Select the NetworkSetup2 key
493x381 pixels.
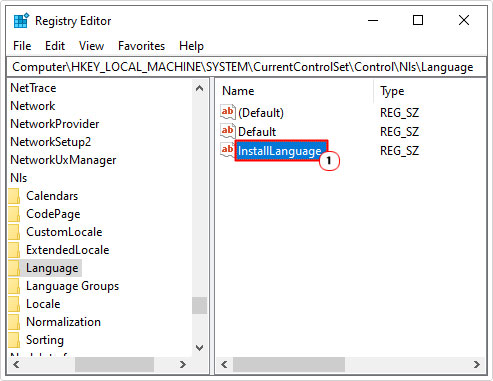pyautogui.click(x=50, y=142)
